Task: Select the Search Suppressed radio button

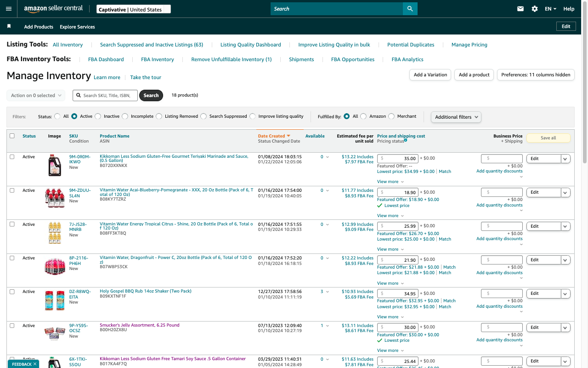Action: [x=204, y=116]
